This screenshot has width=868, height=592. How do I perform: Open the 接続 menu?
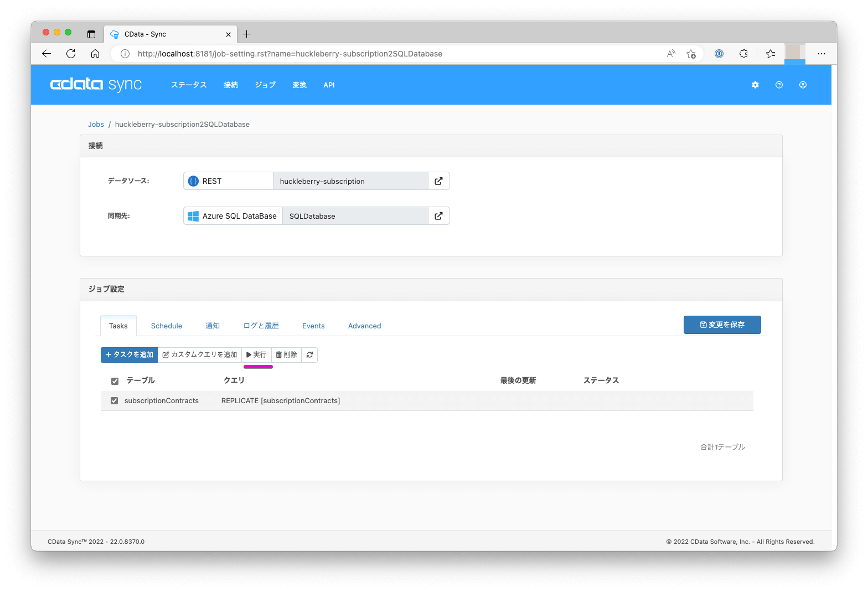click(x=231, y=85)
